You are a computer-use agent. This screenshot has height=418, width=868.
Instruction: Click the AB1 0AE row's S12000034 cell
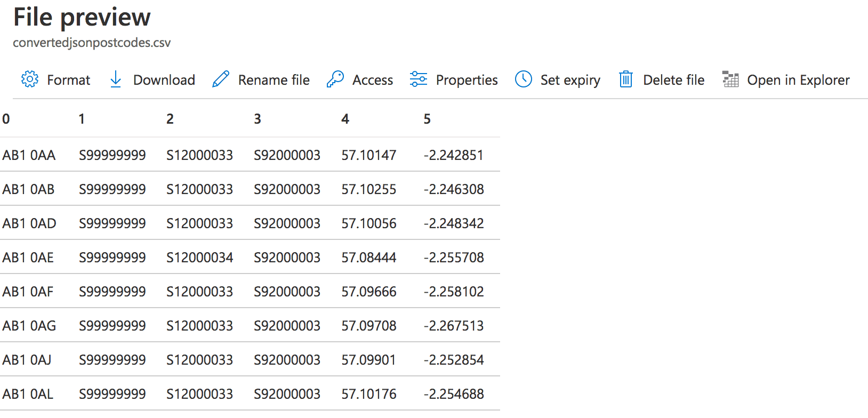(199, 258)
